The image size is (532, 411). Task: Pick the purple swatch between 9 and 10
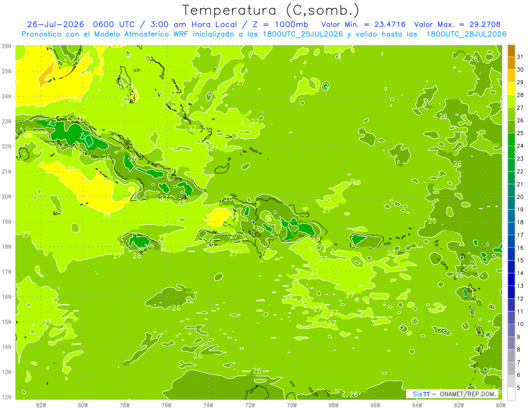coord(511,330)
